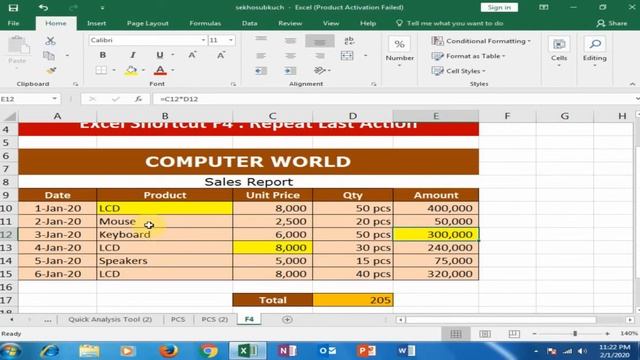Switch to Page Layout tab
This screenshot has width=640, height=360.
click(x=148, y=23)
